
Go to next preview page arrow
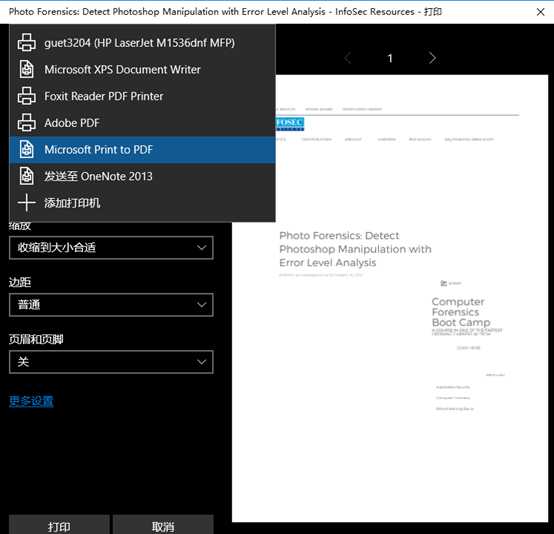pos(432,58)
